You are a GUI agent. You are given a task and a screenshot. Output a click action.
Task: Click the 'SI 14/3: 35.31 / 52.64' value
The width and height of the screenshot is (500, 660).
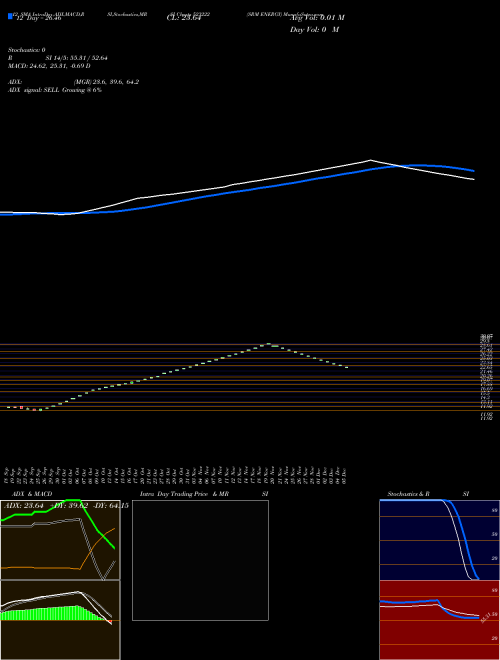[76, 58]
